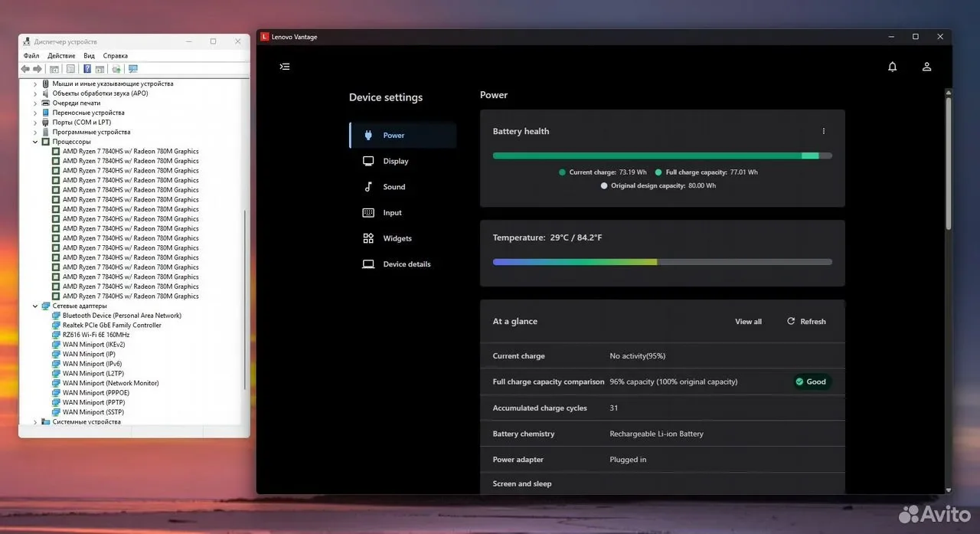Toggle console tree icon in Device Manager toolbar

pyautogui.click(x=54, y=69)
